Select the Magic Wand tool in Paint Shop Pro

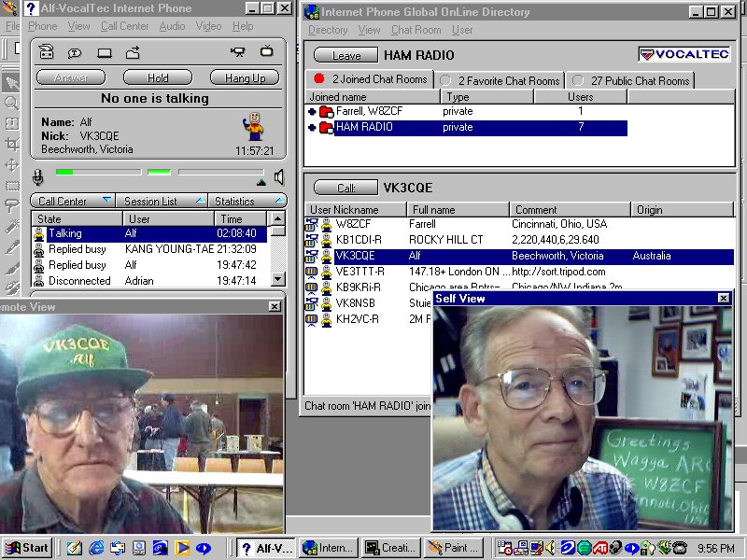click(x=11, y=226)
